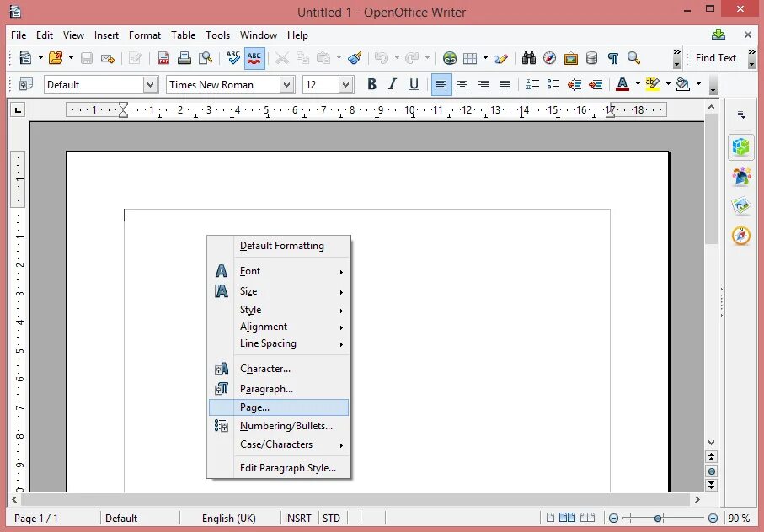This screenshot has height=532, width=764.
Task: Click the vertical scrollbar thumb
Action: pyautogui.click(x=712, y=178)
